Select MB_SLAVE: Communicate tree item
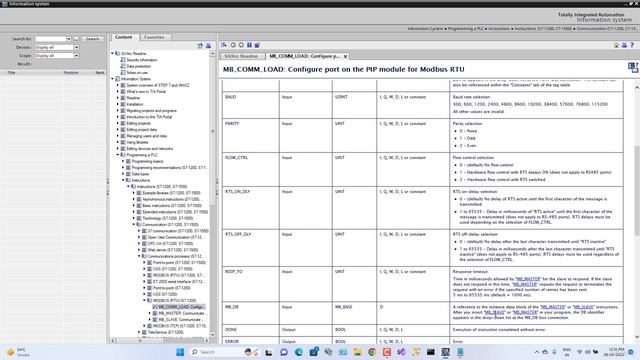Screen dimensions: 640x360 point(180,320)
